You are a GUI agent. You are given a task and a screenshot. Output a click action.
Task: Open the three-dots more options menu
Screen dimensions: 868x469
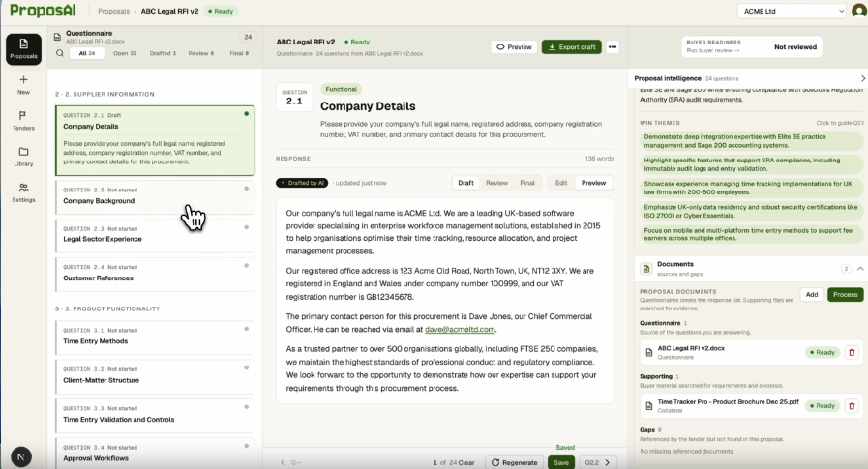coord(613,47)
